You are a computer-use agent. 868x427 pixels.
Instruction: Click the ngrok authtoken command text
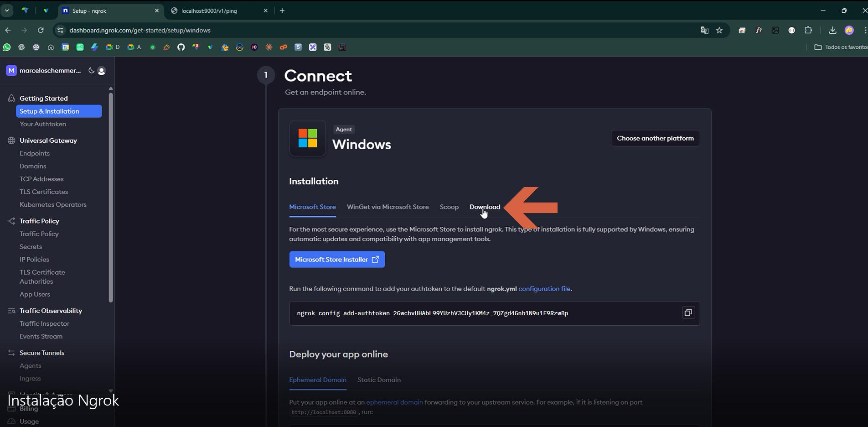pos(432,313)
